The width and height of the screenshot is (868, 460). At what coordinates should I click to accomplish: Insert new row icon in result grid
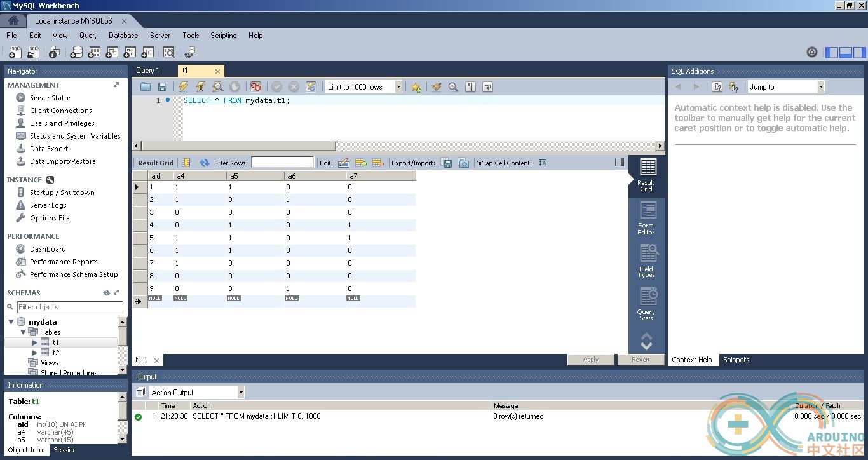pos(361,163)
